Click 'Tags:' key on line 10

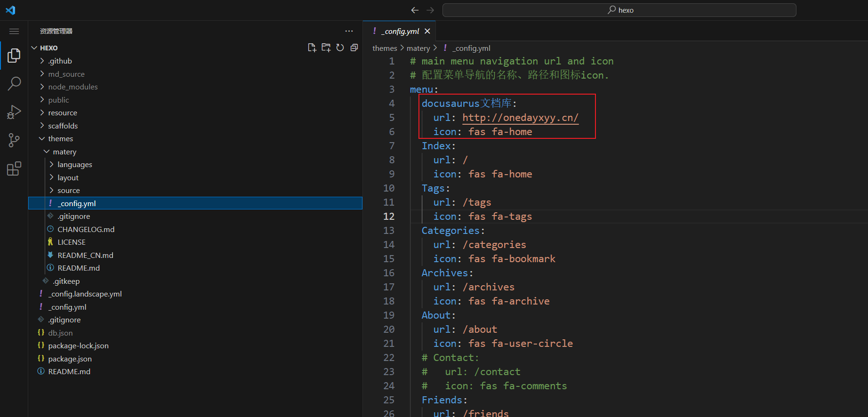[x=435, y=188]
